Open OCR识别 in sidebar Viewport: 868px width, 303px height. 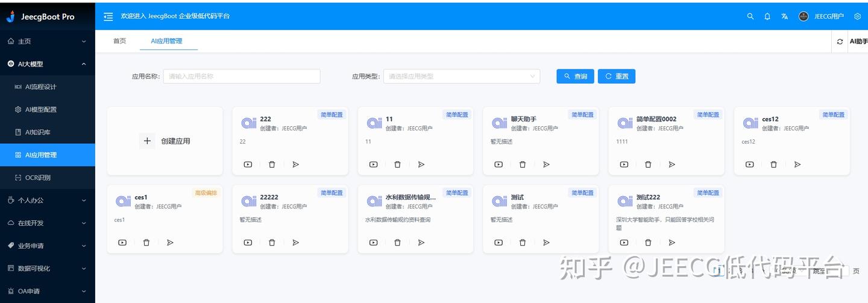pos(48,177)
